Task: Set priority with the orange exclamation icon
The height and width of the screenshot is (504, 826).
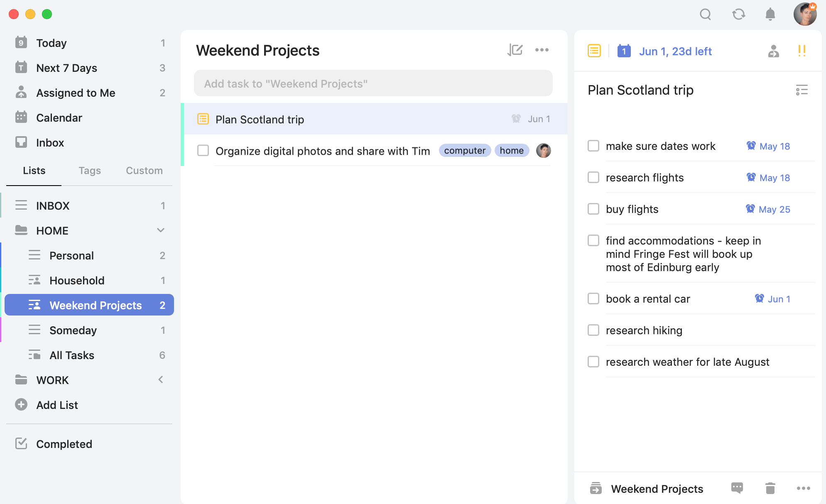Action: [x=801, y=51]
